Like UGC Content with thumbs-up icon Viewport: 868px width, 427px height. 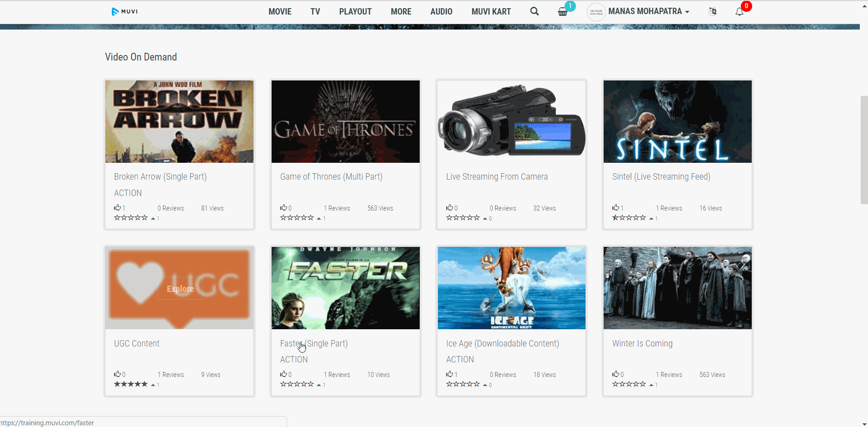117,374
